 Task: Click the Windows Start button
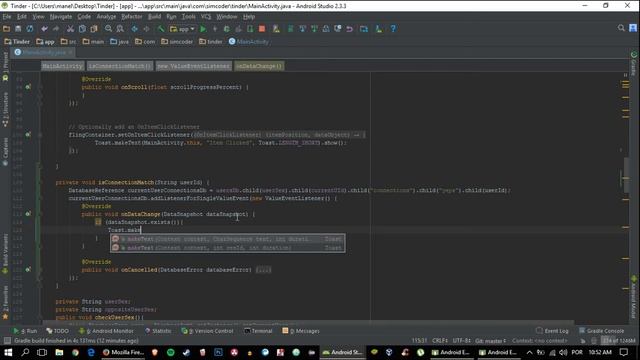[x=8, y=352]
